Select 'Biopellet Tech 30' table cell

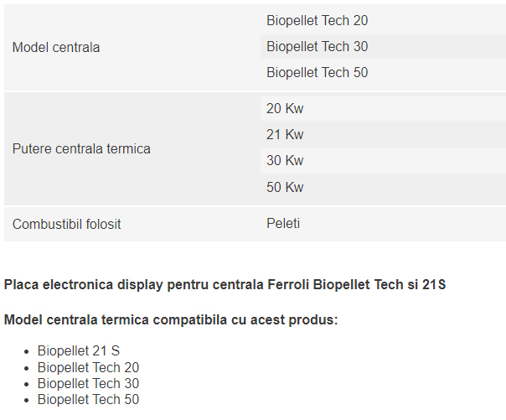pyautogui.click(x=317, y=46)
